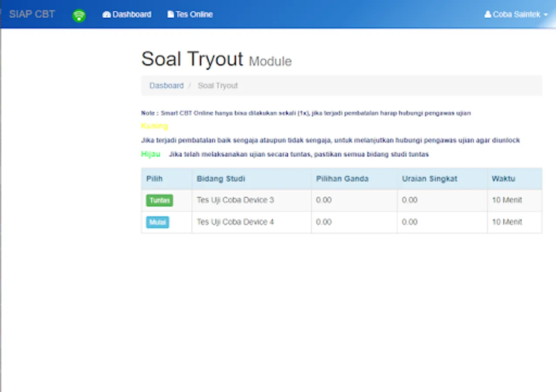
Task: Click the user profile icon
Action: pyautogui.click(x=488, y=14)
